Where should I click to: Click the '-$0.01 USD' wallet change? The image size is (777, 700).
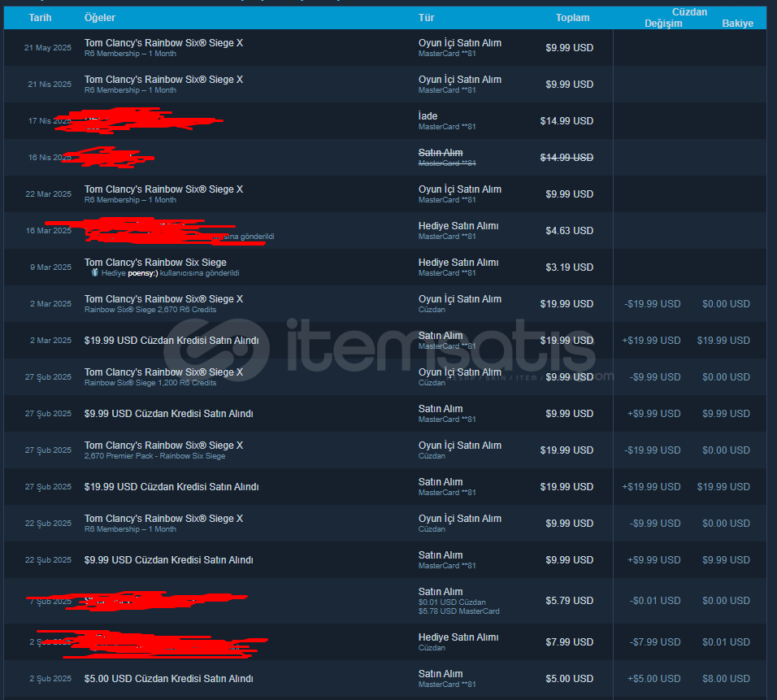tap(655, 601)
